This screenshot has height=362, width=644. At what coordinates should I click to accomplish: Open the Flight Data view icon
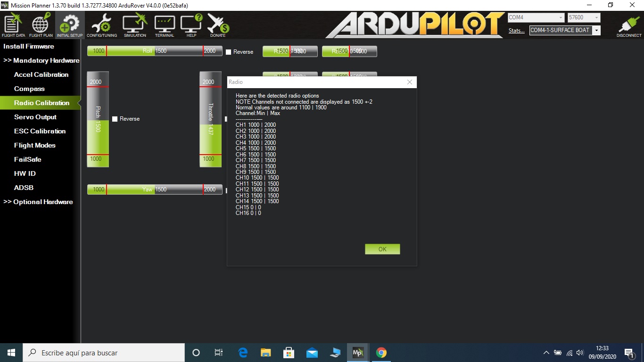(x=13, y=25)
